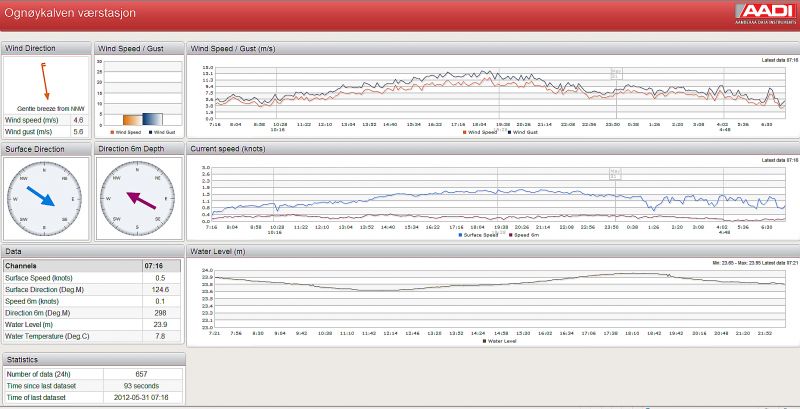Click the Surface Direction compass with blue needle
This screenshot has width=800, height=409.
coord(44,198)
